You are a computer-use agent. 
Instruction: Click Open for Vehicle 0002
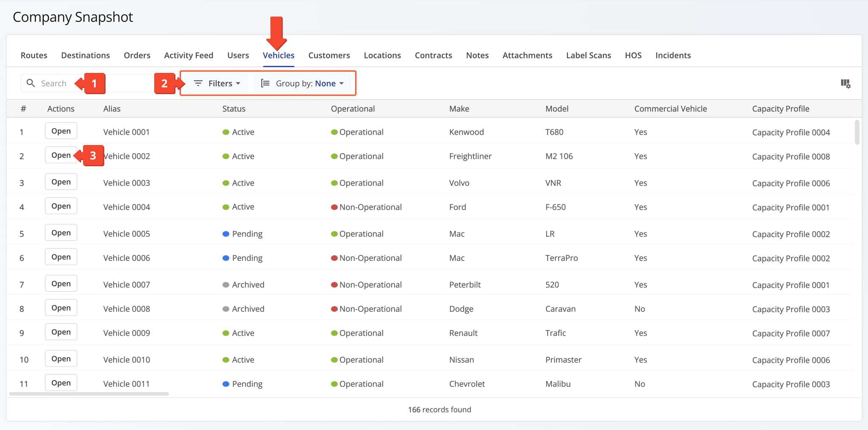(x=61, y=155)
